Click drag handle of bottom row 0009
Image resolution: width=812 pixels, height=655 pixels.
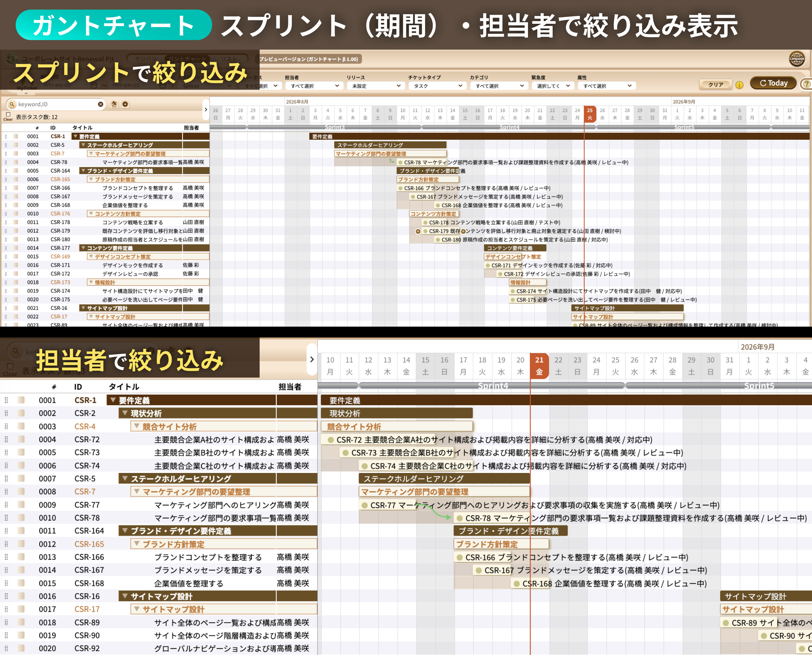pos(6,505)
